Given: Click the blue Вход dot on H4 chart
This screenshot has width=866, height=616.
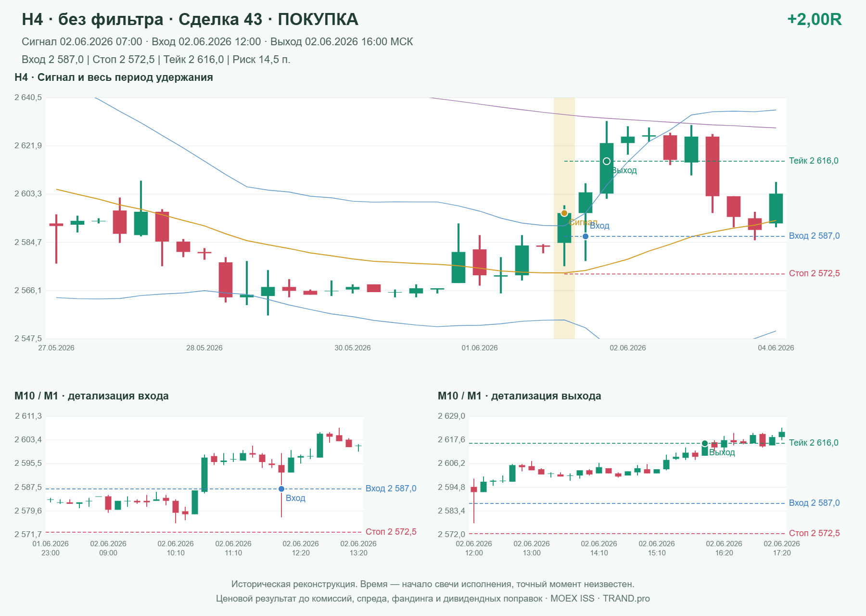Looking at the screenshot, I should pos(586,236).
